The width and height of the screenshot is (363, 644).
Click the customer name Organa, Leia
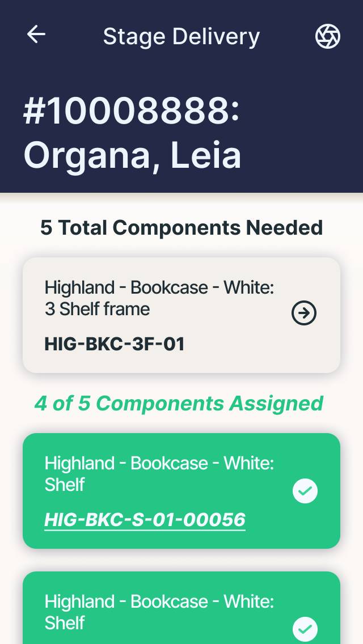pos(132,155)
